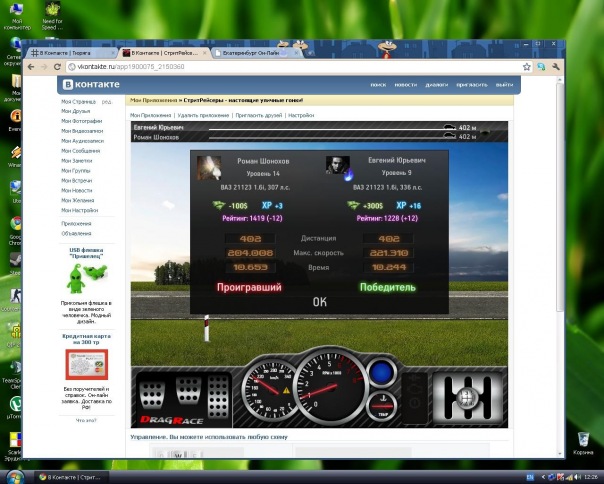
Task: Open Мои Аудиозаписи in sidebar
Action: 82,141
